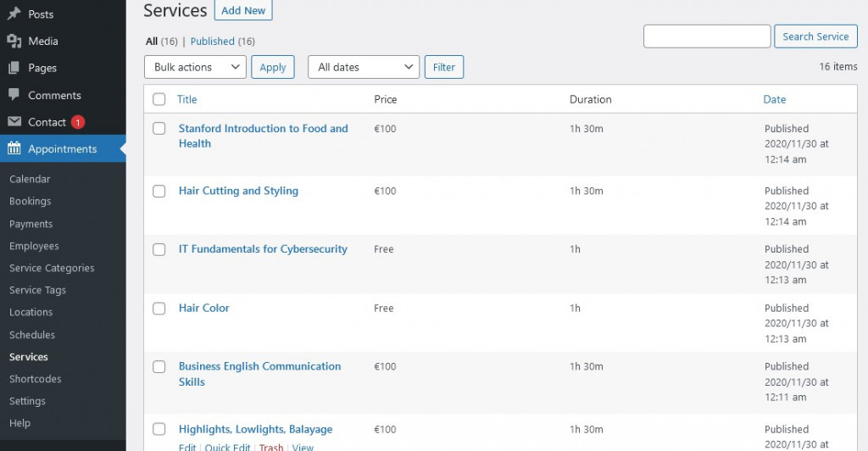Open the Hair Cutting and Styling service

pos(238,191)
